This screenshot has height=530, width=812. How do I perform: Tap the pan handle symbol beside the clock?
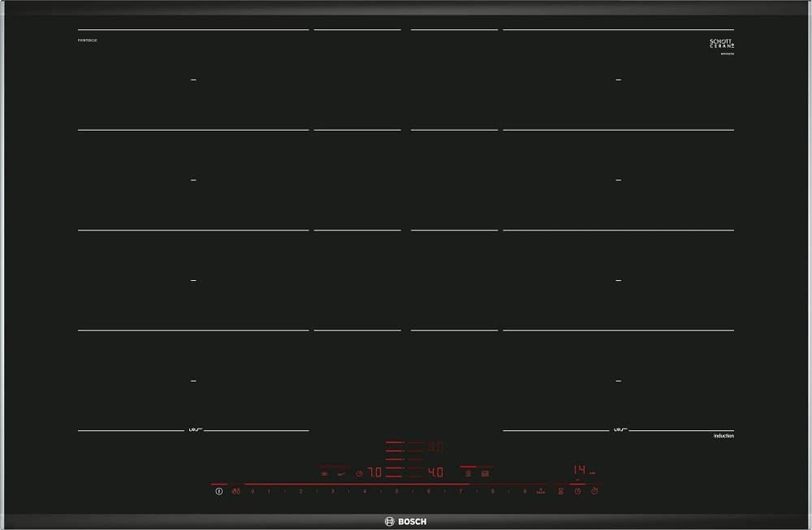341,473
